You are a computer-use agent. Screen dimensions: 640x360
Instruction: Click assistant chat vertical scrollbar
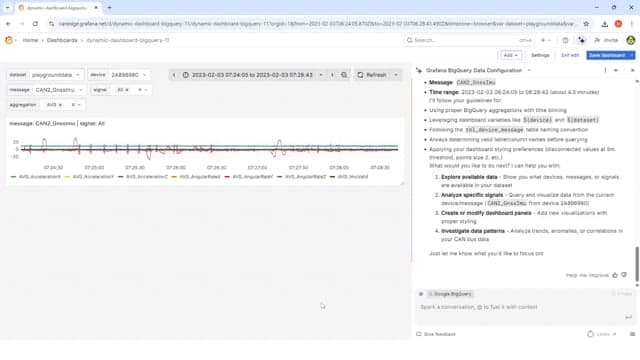(x=637, y=264)
